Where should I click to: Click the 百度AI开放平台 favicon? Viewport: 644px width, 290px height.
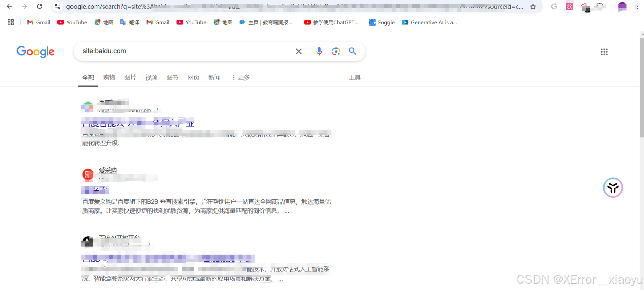[x=87, y=241]
